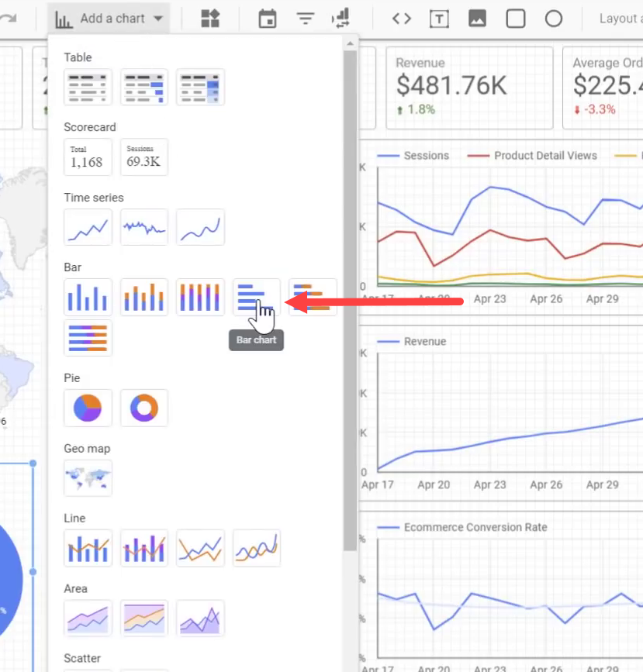Choose the stacked area chart with peaks
643x672 pixels.
tap(200, 619)
